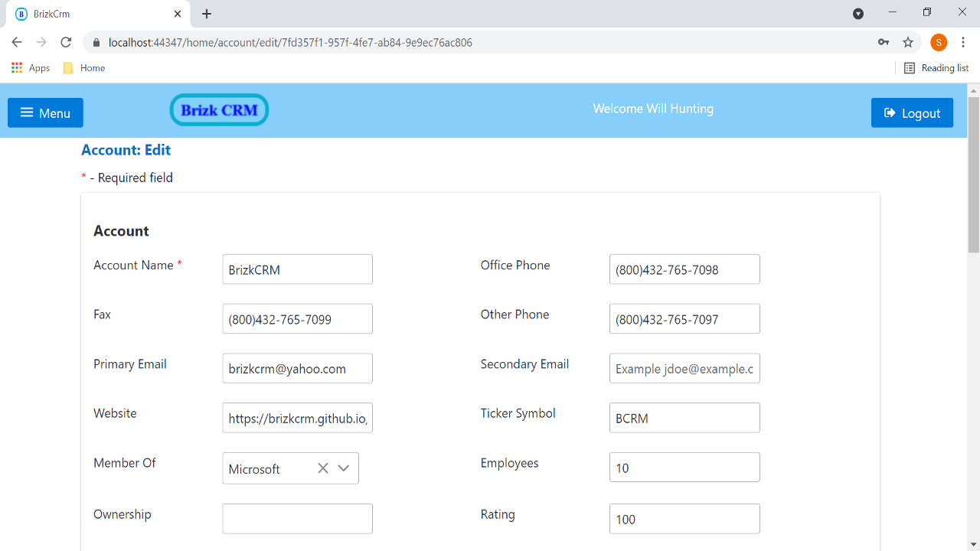This screenshot has width=980, height=551.
Task: Open a new browser tab
Action: (x=207, y=14)
